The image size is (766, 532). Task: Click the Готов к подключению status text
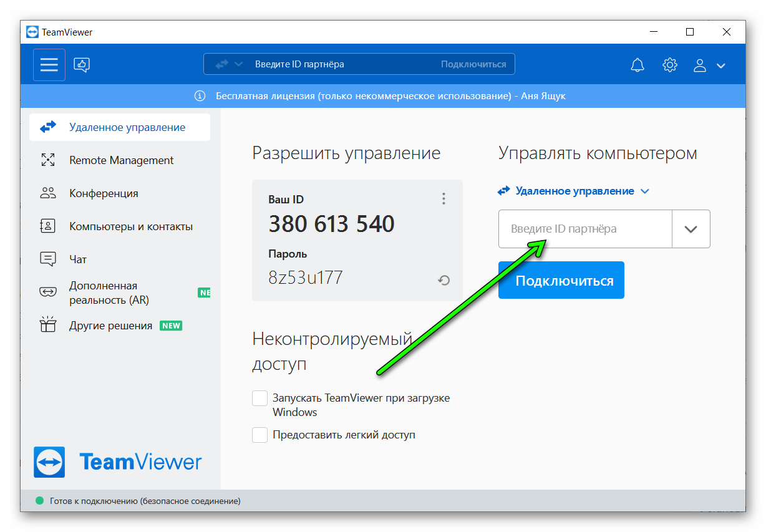pyautogui.click(x=144, y=501)
